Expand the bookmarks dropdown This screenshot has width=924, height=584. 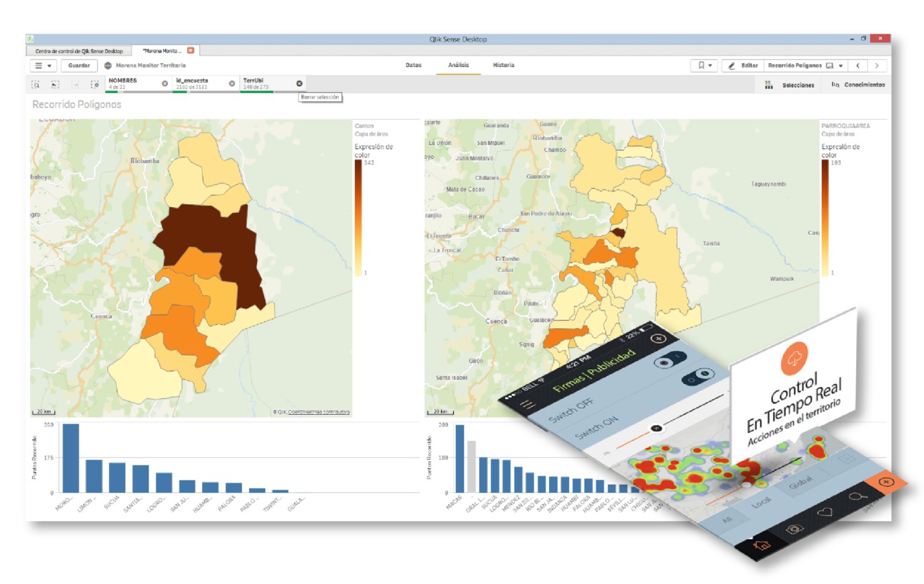point(704,66)
